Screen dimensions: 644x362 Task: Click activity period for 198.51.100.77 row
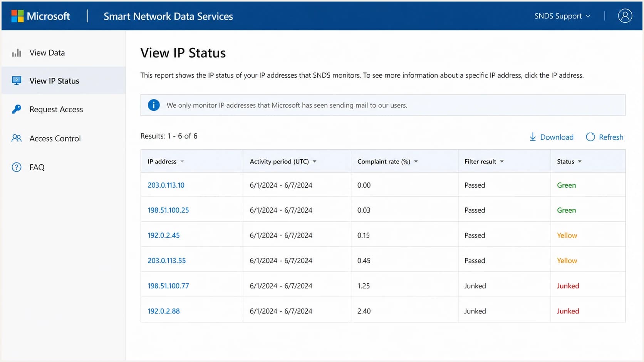click(281, 286)
